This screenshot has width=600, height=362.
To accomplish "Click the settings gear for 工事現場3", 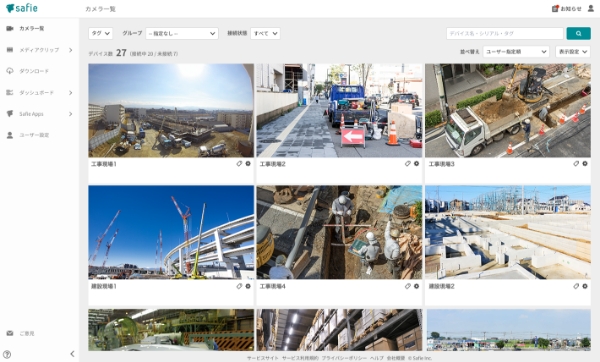I will (585, 164).
